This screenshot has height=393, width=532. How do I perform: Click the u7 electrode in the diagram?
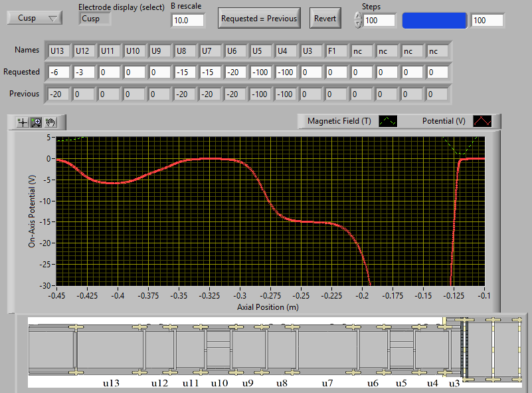[x=327, y=353]
